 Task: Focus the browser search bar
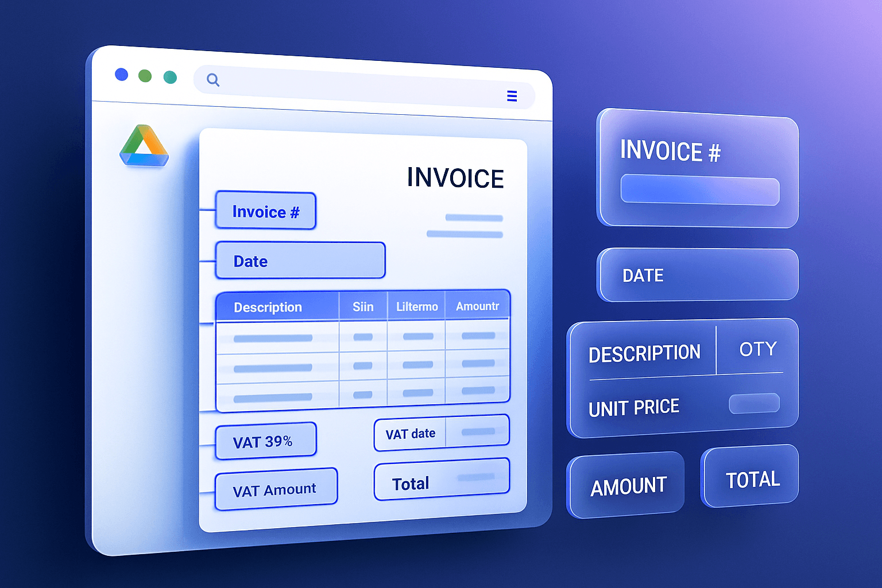point(364,87)
